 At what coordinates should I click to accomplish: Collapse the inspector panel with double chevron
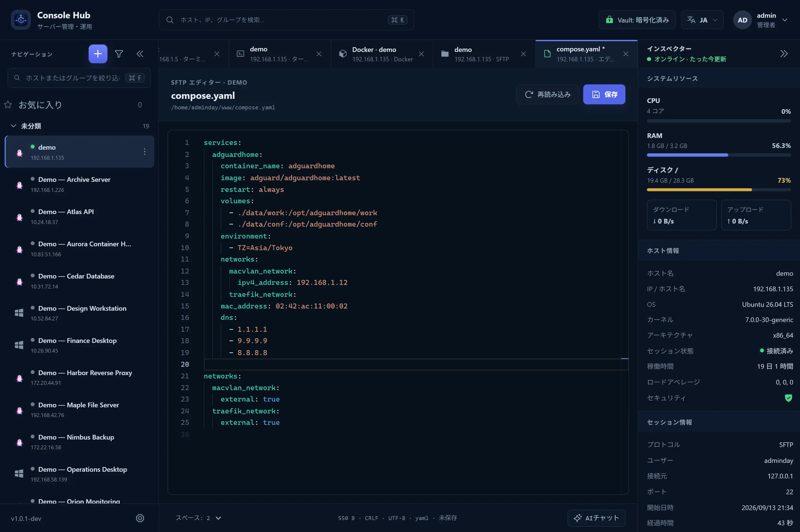point(784,54)
